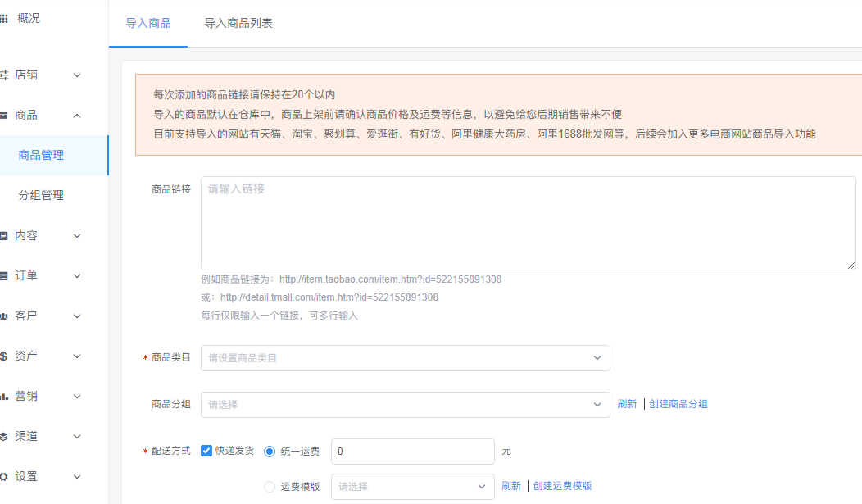Click the 渠道 channel layers icon

click(3, 437)
